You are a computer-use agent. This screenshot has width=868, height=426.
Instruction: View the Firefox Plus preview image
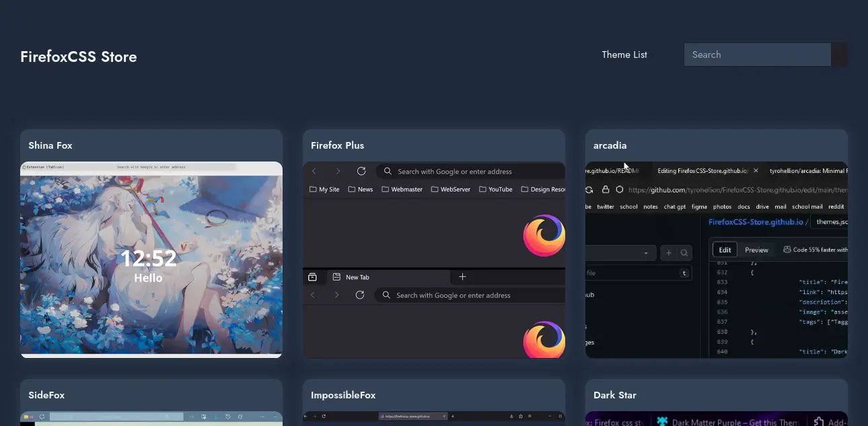tap(434, 260)
